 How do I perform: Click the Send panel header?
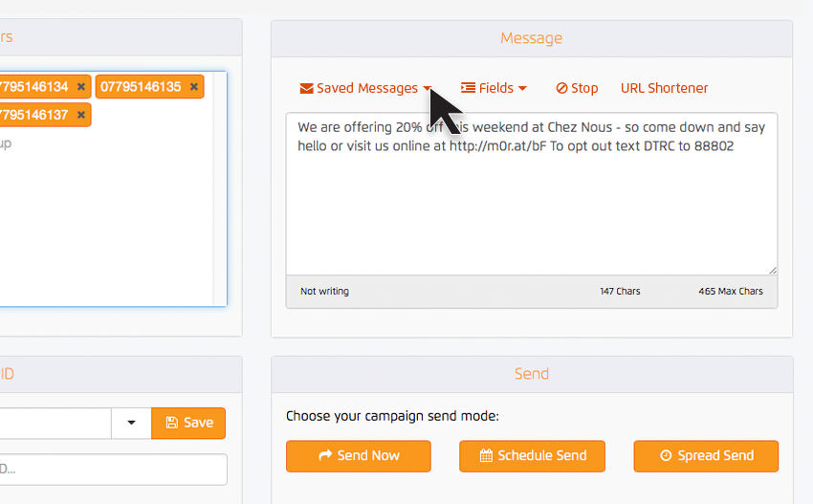tap(532, 374)
